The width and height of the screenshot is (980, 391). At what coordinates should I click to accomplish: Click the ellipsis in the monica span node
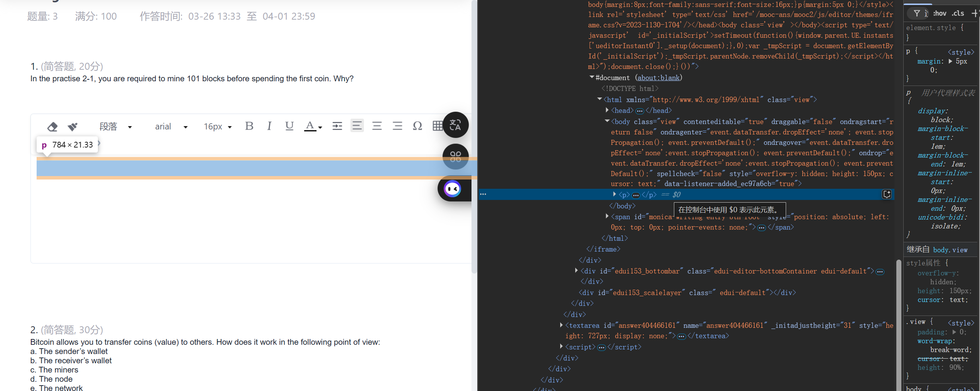point(761,228)
